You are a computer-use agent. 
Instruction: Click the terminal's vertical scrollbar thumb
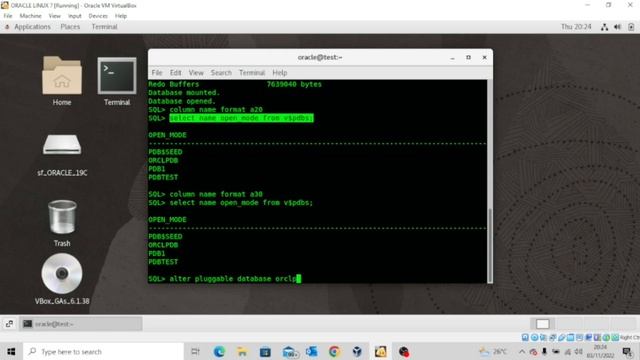490,245
